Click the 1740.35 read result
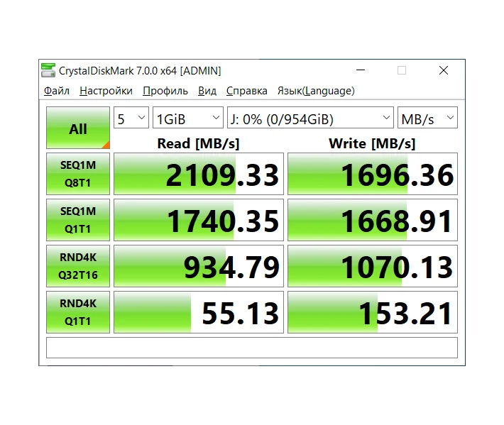This screenshot has height=425, width=504. [199, 220]
